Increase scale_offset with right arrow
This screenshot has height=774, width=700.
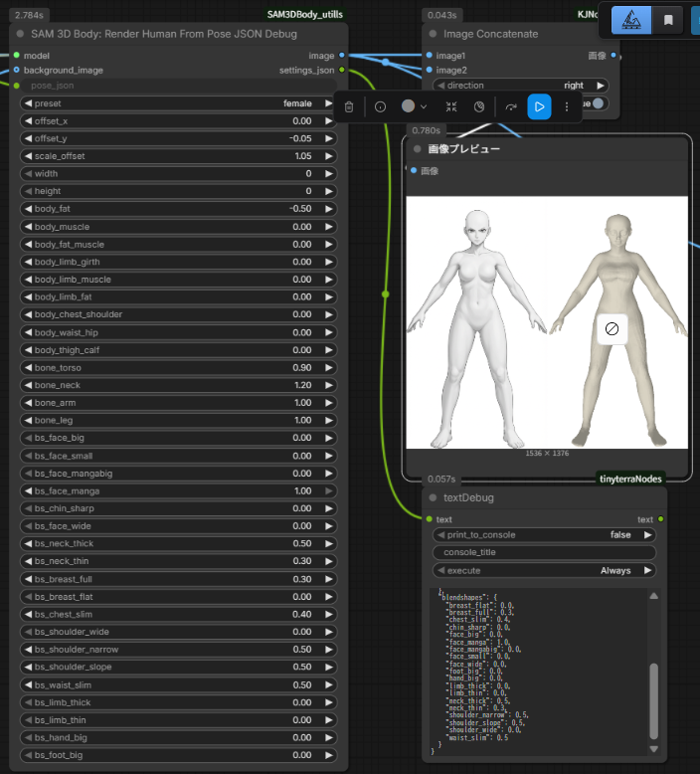(328, 156)
